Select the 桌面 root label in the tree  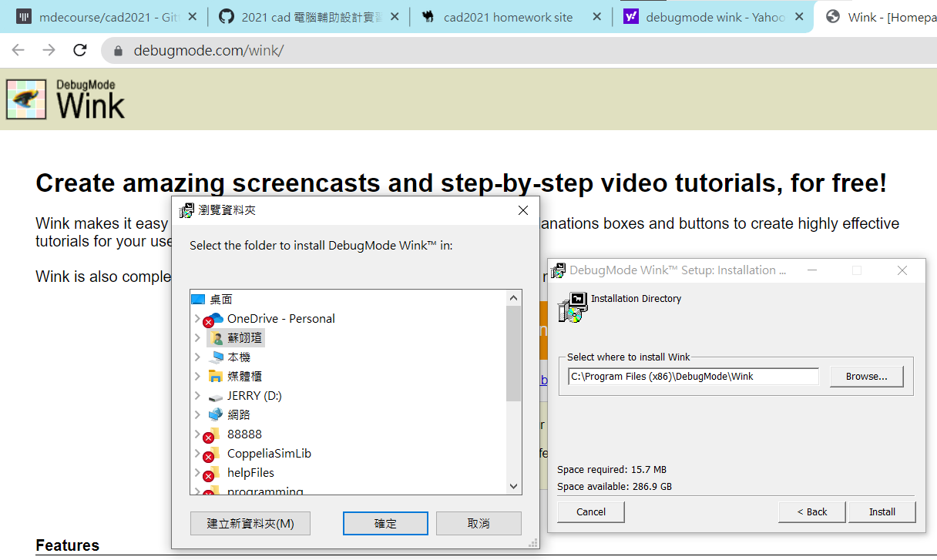coord(221,299)
